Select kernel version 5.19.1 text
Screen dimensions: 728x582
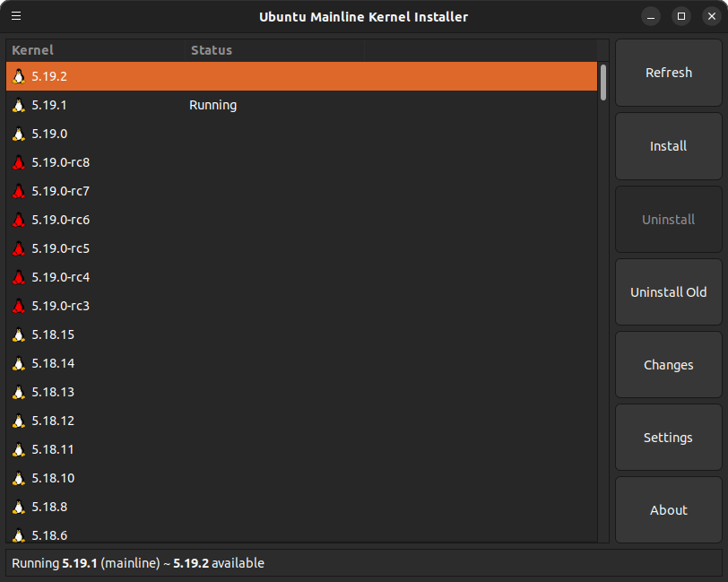(x=49, y=105)
